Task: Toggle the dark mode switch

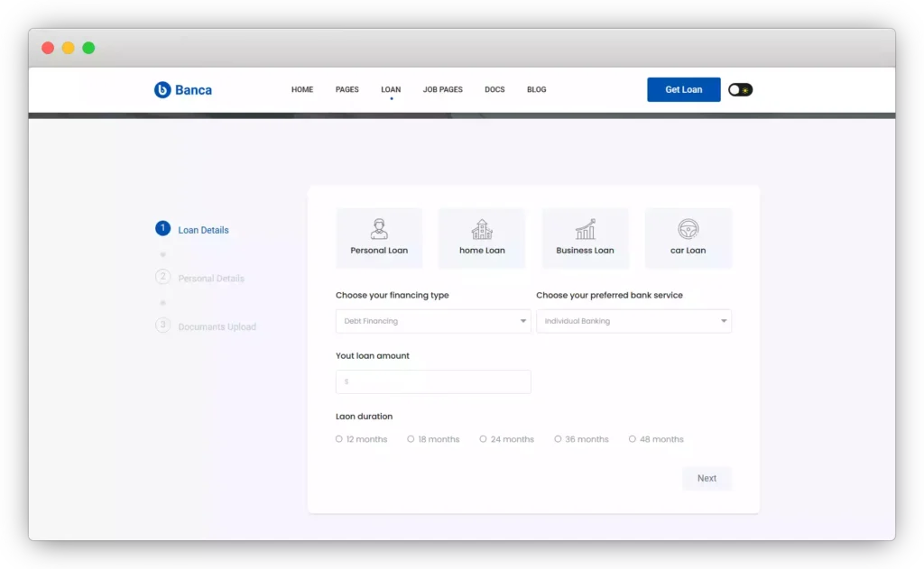Action: pos(740,89)
